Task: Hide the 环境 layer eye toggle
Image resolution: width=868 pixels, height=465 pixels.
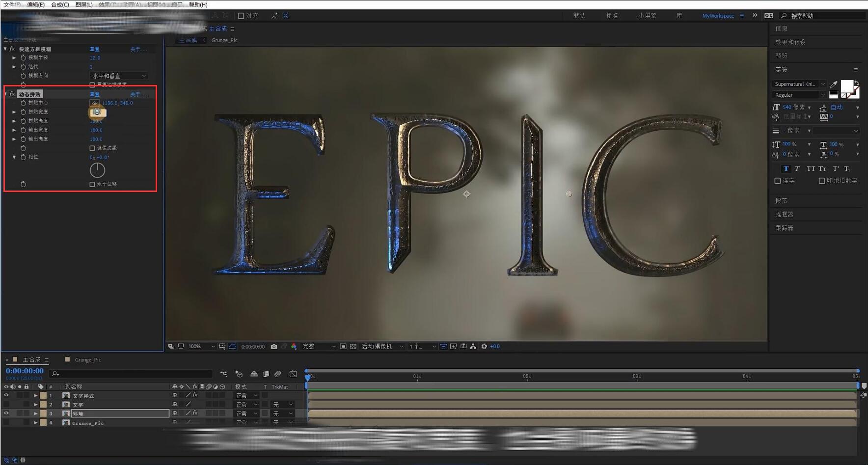Action: tap(6, 413)
